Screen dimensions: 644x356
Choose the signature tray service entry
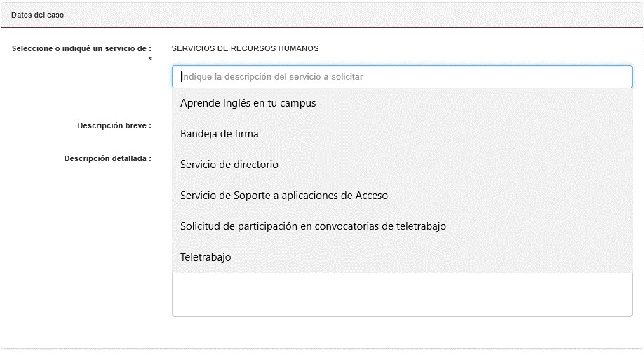coord(220,134)
